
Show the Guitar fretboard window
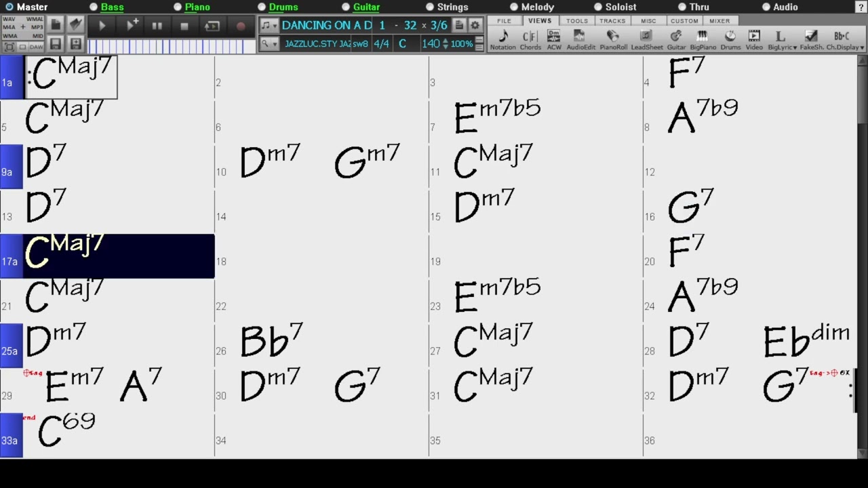(x=676, y=40)
